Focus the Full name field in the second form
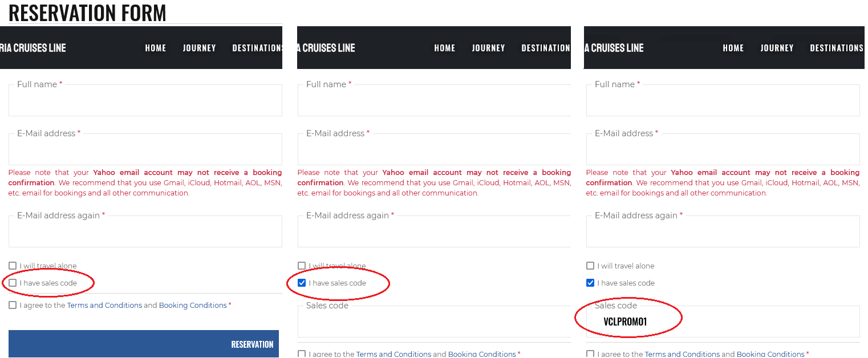Viewport: 868px width, 358px height. 434,100
